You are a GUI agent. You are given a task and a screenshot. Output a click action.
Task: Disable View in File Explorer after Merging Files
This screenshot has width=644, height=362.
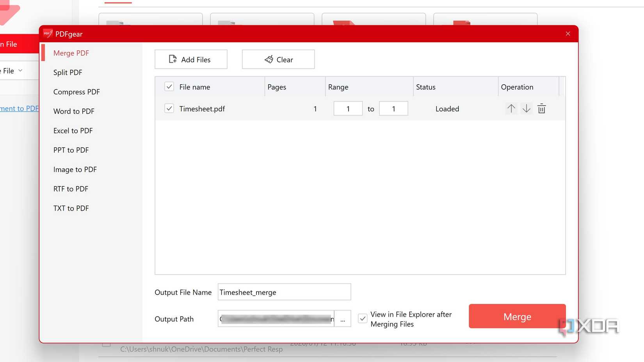(x=363, y=319)
